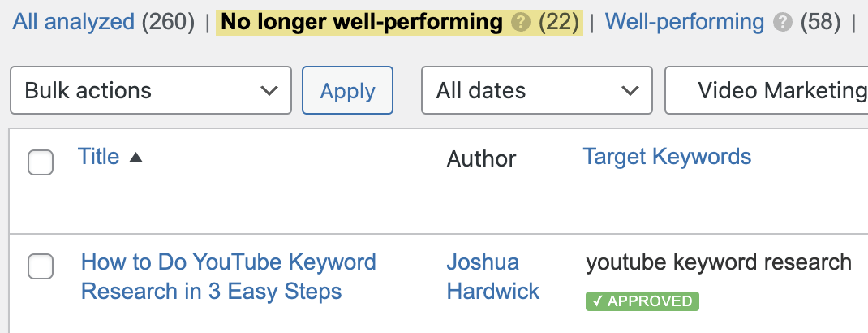The image size is (868, 333).
Task: Click the green Approved badge
Action: coord(642,302)
